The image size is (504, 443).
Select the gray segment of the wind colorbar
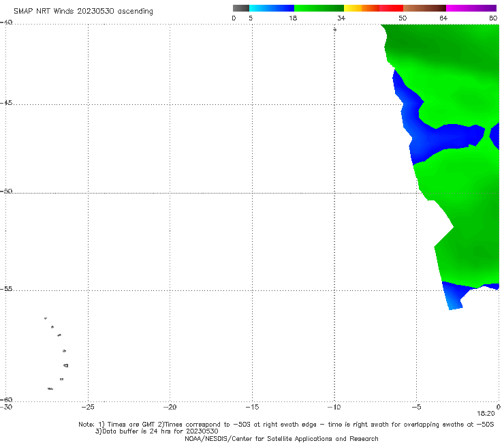coord(241,8)
